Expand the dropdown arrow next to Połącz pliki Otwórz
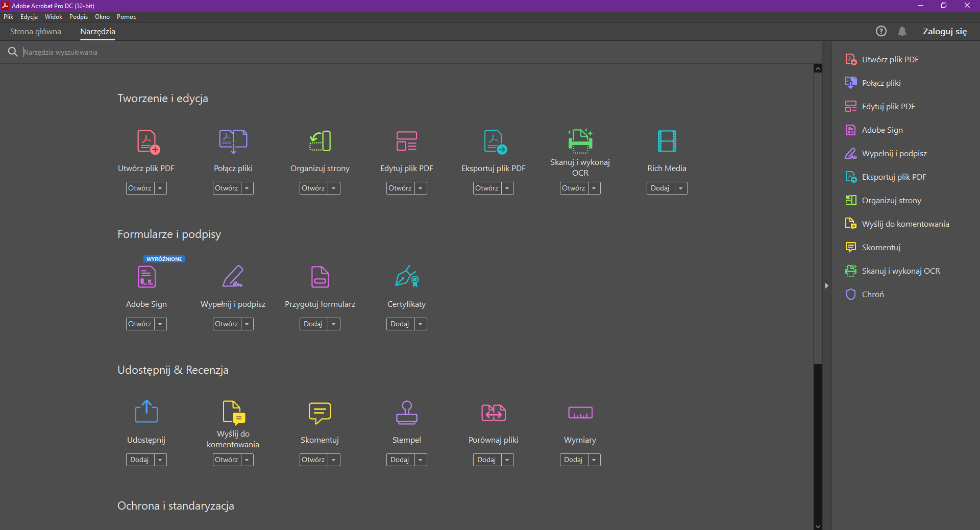 247,188
